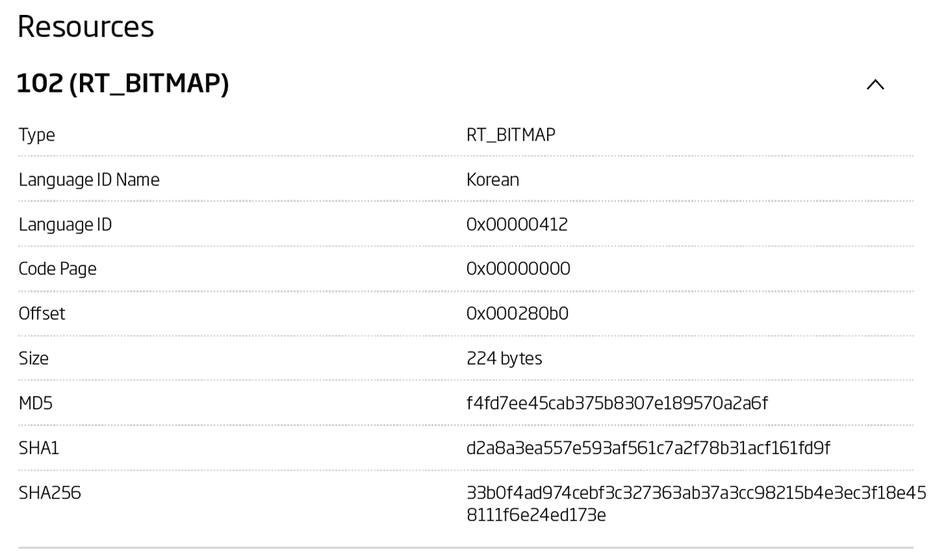Click the Resources section title
Screen dimensions: 948x560
coord(85,26)
